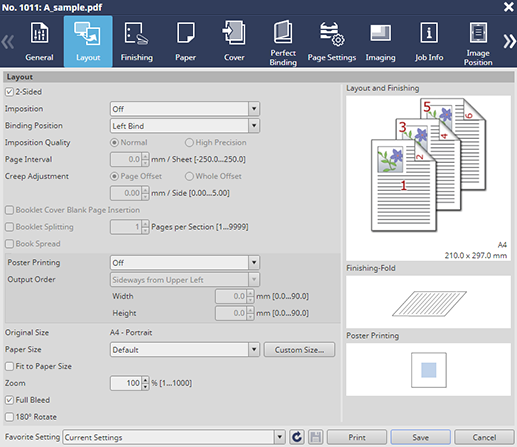Toggle the 180° Rotate checkbox

[x=9, y=417]
